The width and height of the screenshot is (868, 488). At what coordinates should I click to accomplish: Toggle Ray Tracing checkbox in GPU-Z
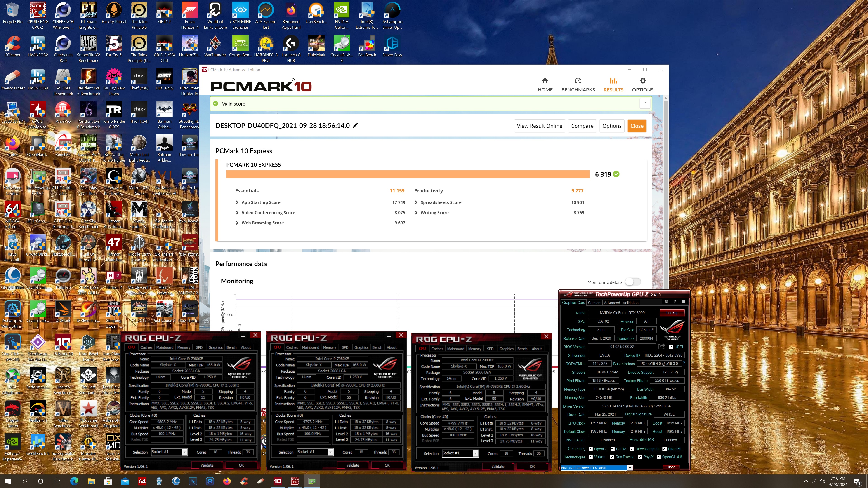612,457
